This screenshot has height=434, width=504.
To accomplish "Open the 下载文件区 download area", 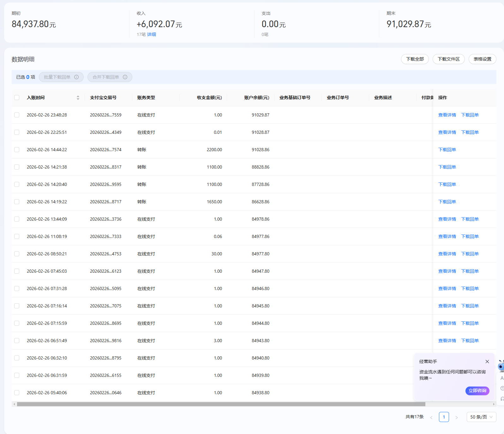I will [448, 59].
